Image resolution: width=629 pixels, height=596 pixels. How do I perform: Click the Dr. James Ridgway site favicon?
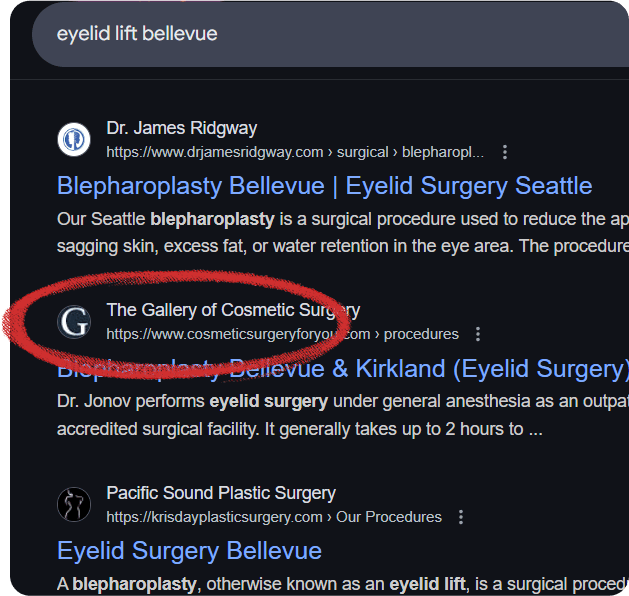tap(74, 140)
